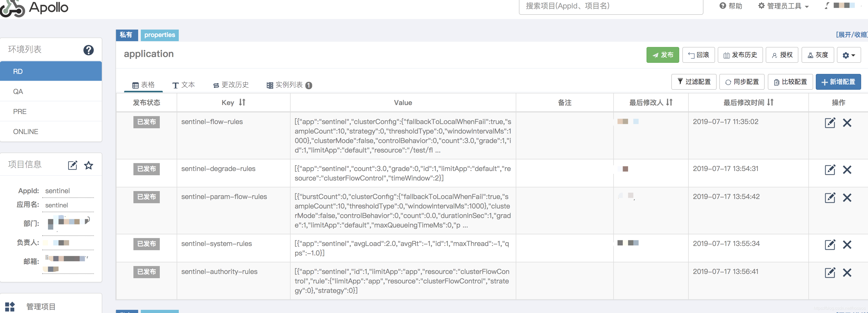This screenshot has width=868, height=313.
Task: Edit project info pencil icon
Action: pos(73,165)
